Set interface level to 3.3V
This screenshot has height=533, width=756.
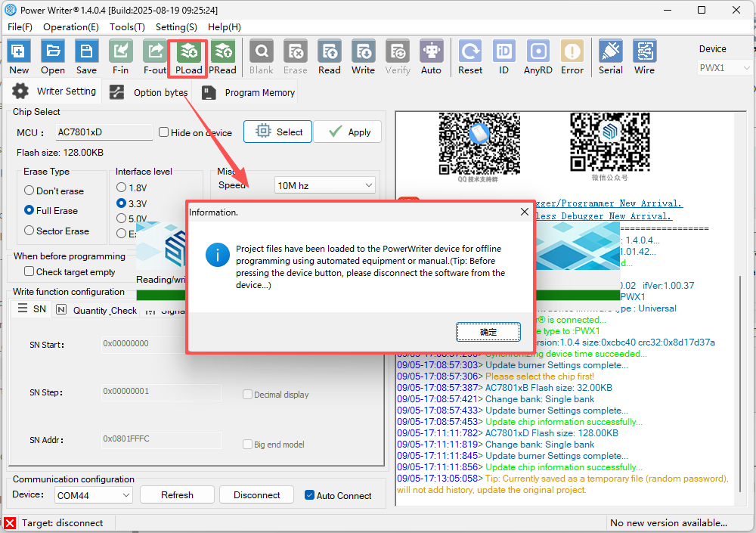click(122, 203)
